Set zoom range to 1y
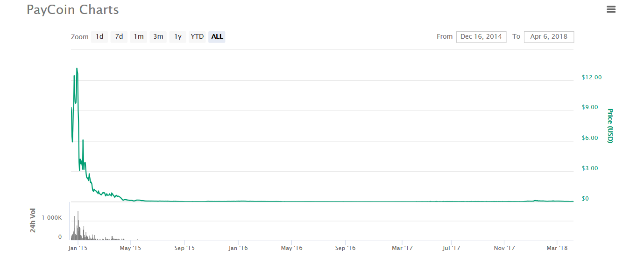 (x=178, y=36)
